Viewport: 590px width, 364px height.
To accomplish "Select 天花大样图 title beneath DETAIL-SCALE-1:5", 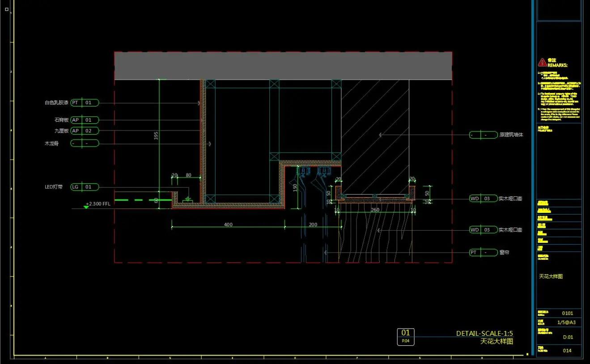I will coord(497,342).
